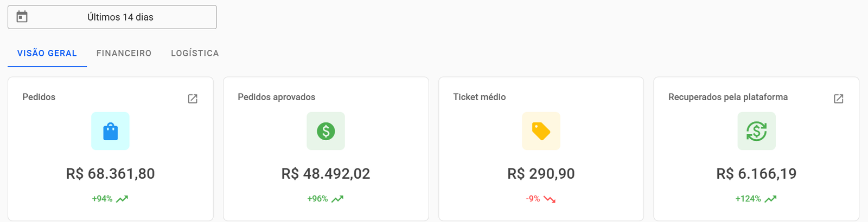
Task: Open Pedidos card external link icon
Action: [x=193, y=99]
